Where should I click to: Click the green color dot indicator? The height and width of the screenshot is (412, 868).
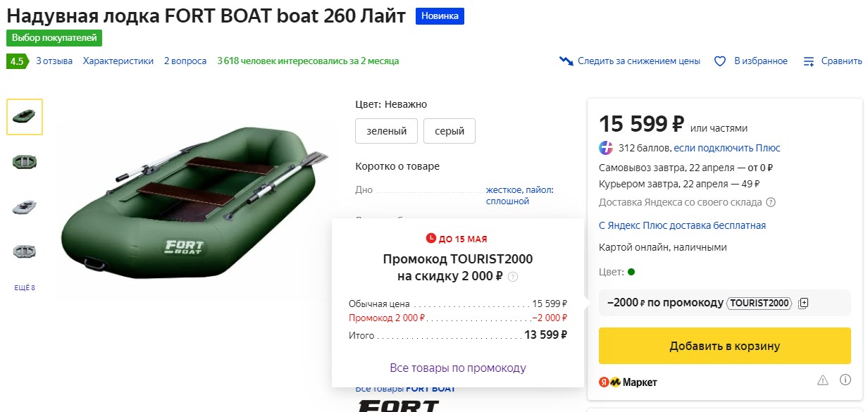[631, 272]
